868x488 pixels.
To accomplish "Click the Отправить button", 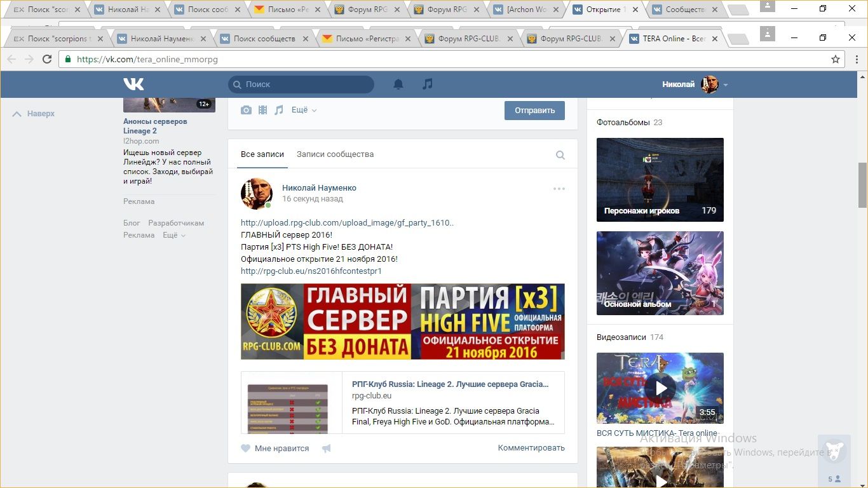I will coord(534,110).
